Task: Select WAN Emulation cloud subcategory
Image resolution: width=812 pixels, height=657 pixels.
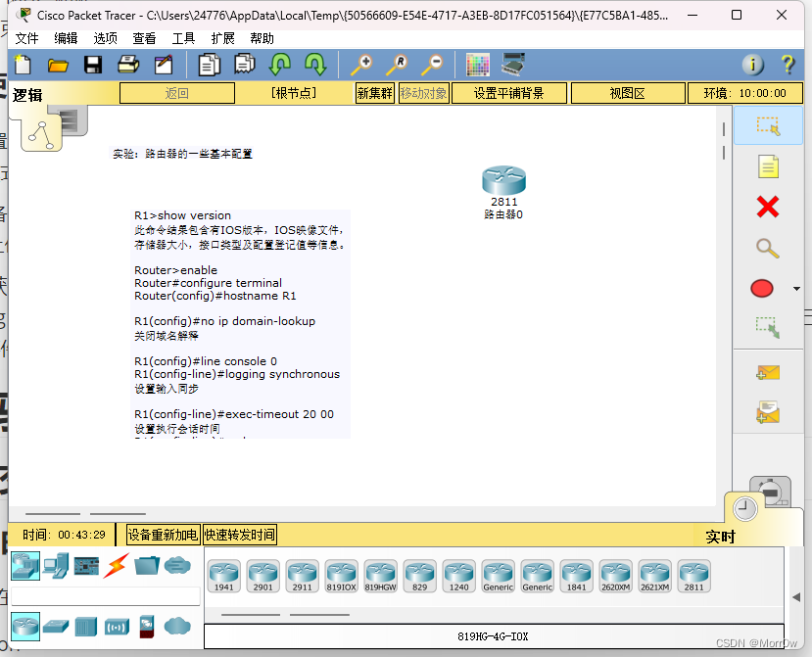Action: pyautogui.click(x=177, y=626)
